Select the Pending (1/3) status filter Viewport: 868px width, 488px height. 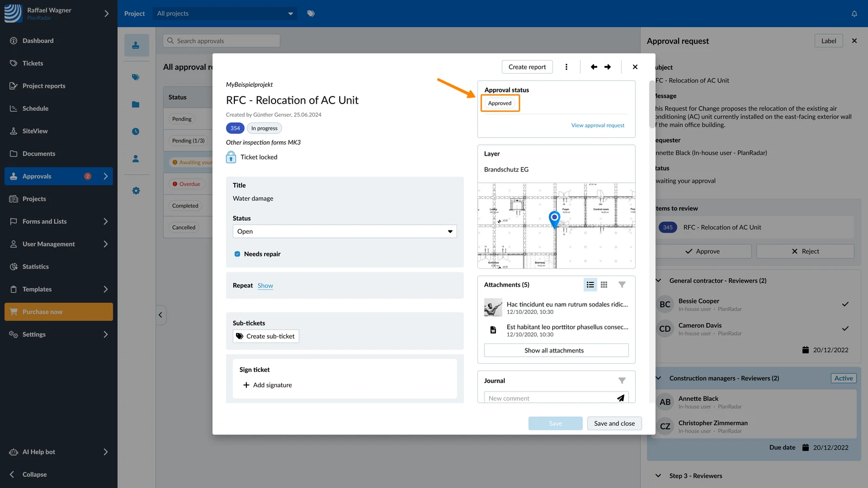(188, 140)
